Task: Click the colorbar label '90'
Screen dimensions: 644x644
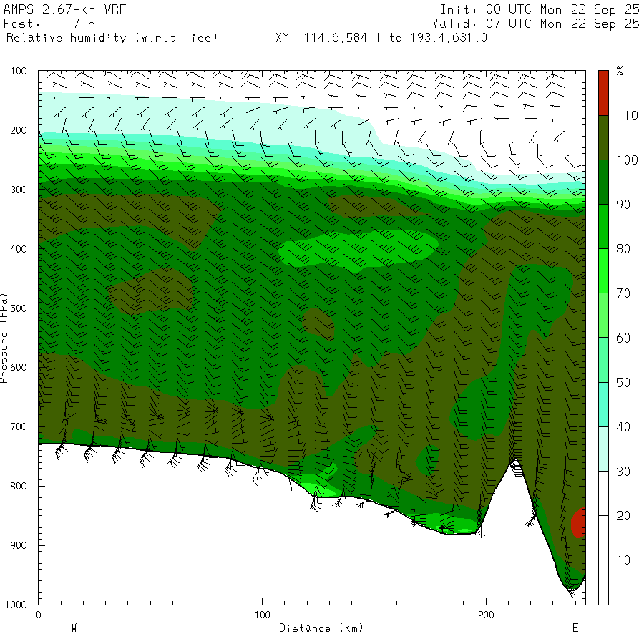Action: pyautogui.click(x=623, y=205)
